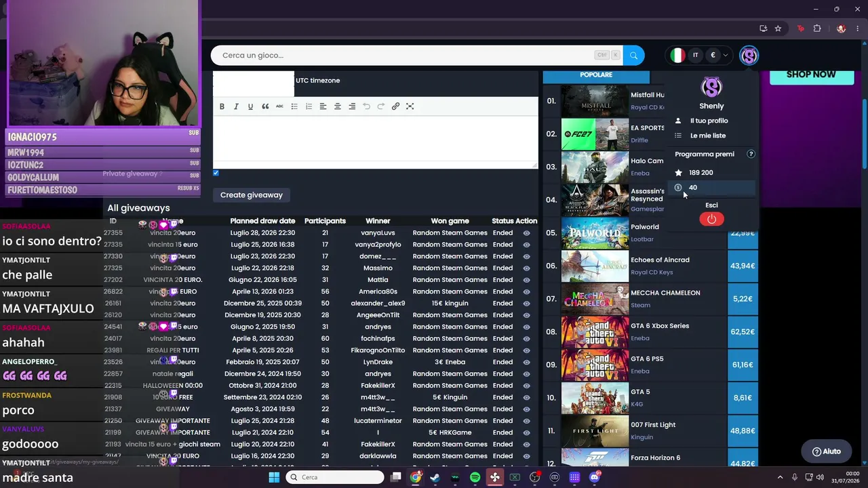Screen dimensions: 868x488
Task: Bookmark this page with the star icon
Action: click(x=778, y=28)
